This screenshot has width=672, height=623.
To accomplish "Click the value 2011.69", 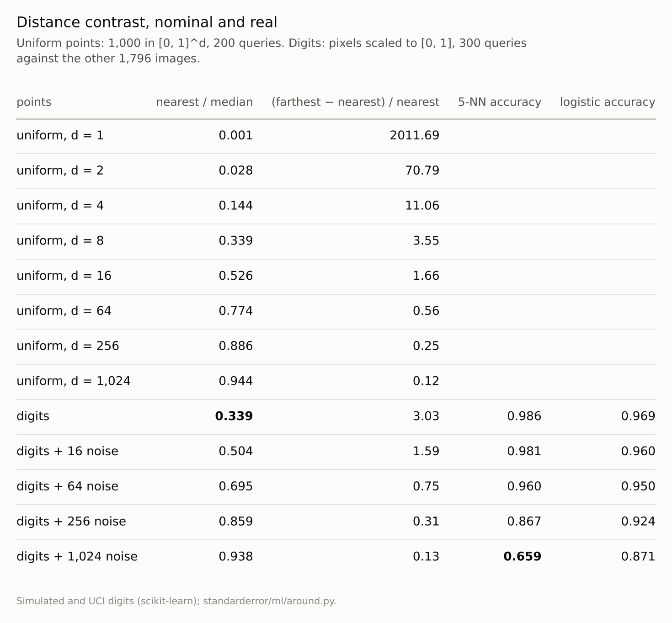I will click(415, 136).
